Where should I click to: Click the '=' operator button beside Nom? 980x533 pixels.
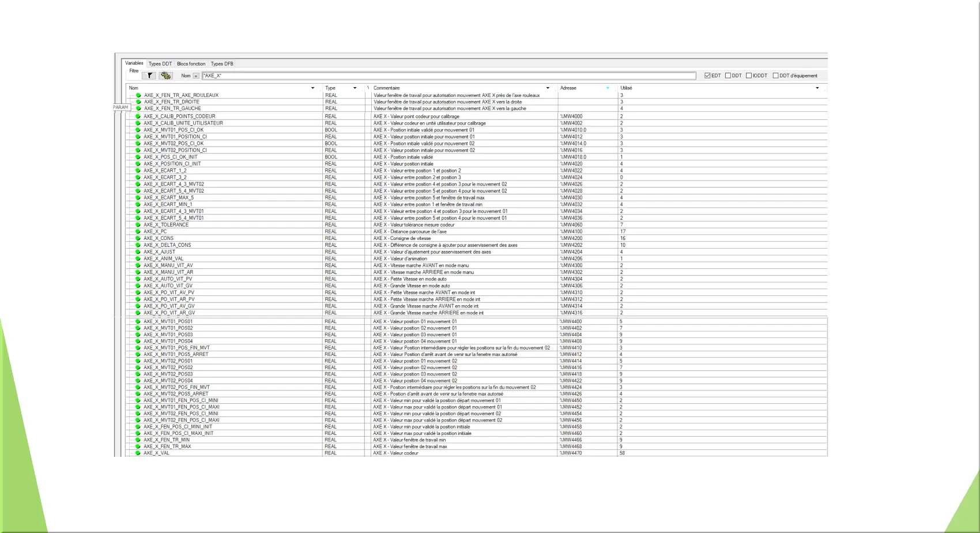[x=196, y=76]
